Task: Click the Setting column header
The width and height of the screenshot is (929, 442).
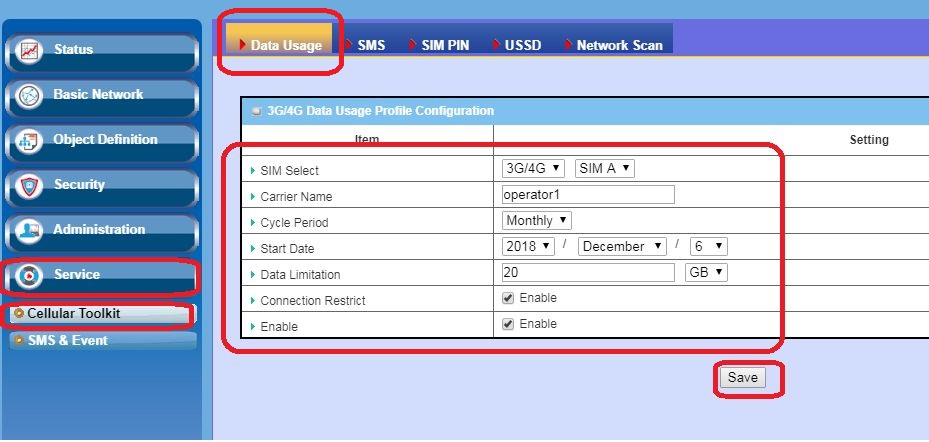Action: coord(869,140)
